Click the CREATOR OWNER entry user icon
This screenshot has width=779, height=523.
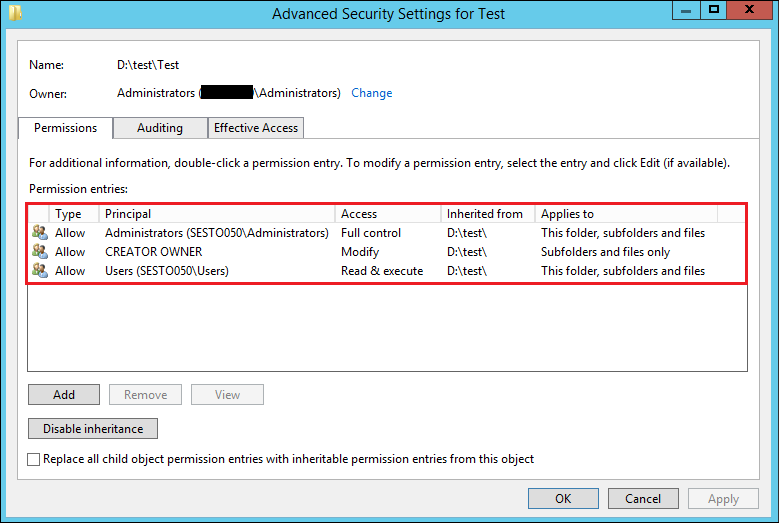pos(40,251)
